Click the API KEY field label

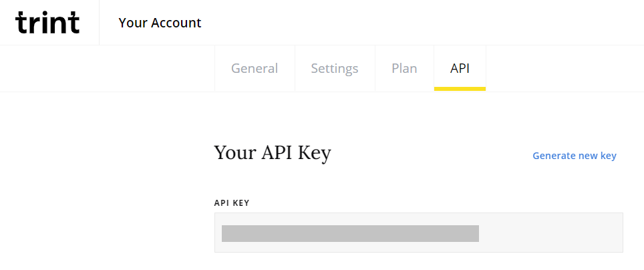(232, 203)
